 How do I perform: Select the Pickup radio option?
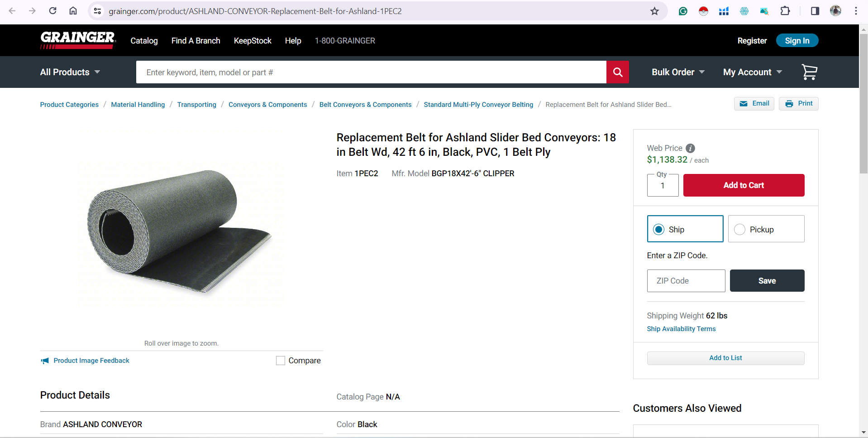(x=739, y=230)
